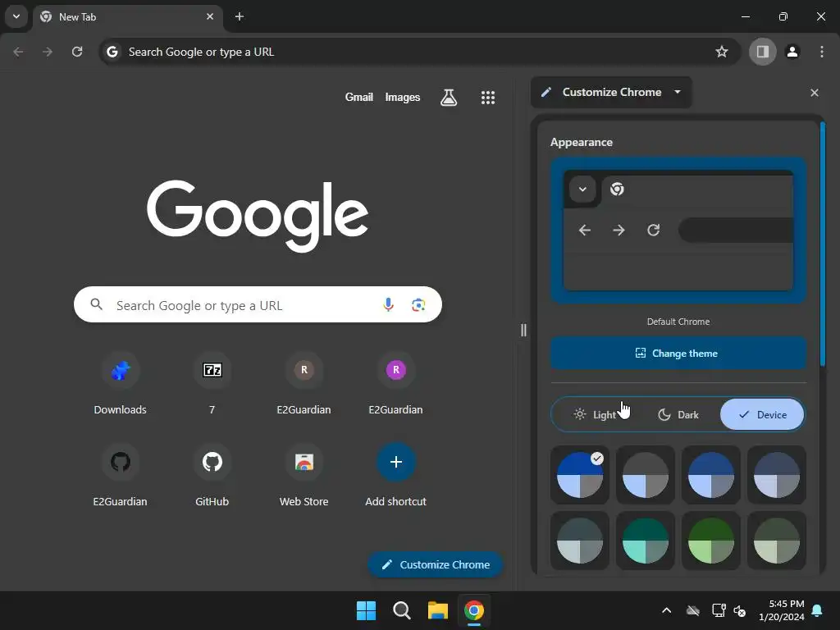This screenshot has width=840, height=630.
Task: Search by image with Google Lens icon
Action: pyautogui.click(x=418, y=305)
